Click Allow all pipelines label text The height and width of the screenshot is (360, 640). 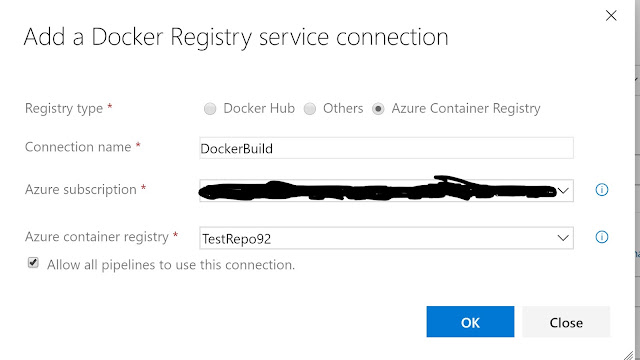click(171, 265)
